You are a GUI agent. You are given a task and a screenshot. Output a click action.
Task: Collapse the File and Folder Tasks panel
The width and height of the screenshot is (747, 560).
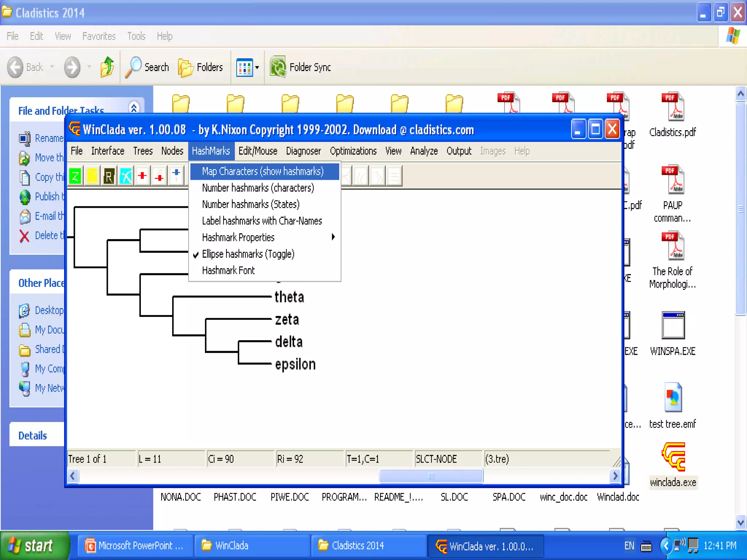click(134, 108)
